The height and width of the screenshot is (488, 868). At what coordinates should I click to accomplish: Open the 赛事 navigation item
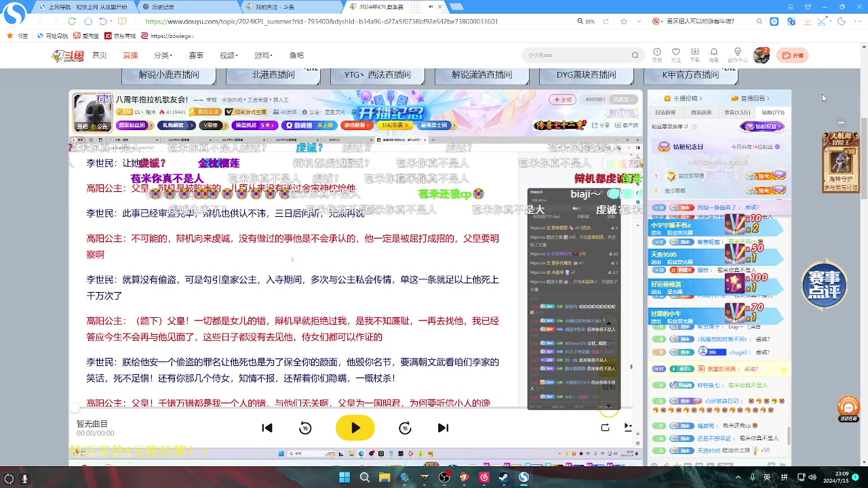pyautogui.click(x=196, y=56)
